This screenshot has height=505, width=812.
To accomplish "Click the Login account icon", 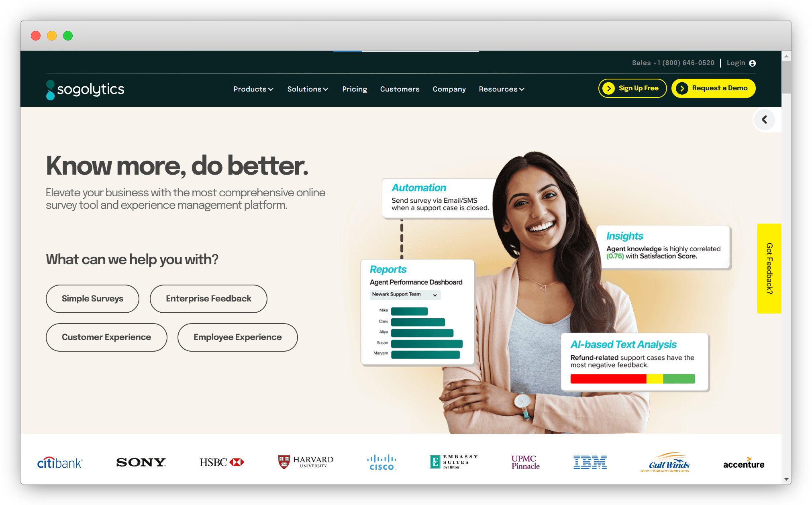I will point(753,62).
